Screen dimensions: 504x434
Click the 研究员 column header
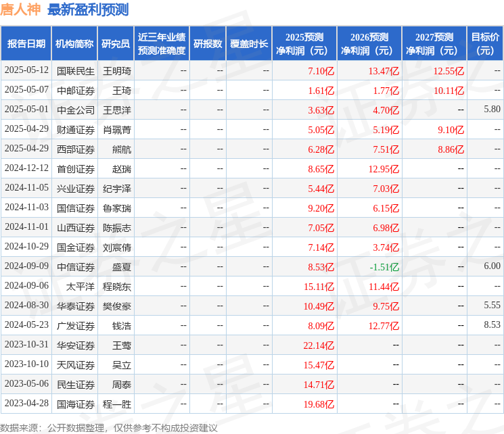tap(116, 43)
